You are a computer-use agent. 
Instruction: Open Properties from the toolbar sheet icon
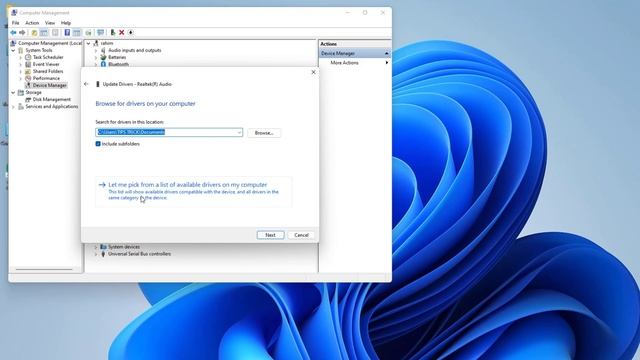(55, 33)
